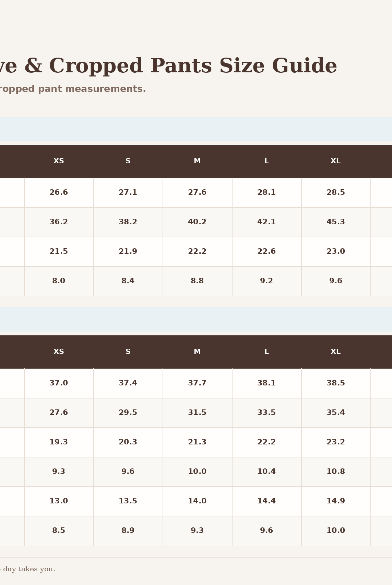
Task: Click the cropped pant measurements subtitle
Action: click(x=73, y=89)
